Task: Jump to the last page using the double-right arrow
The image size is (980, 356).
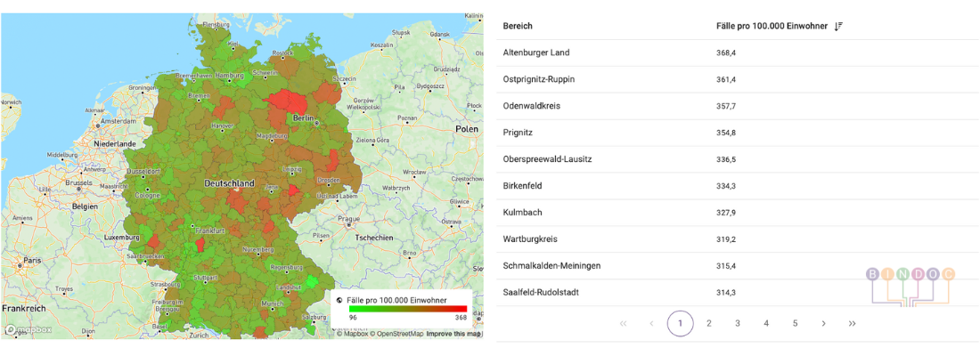Action: 853,324
